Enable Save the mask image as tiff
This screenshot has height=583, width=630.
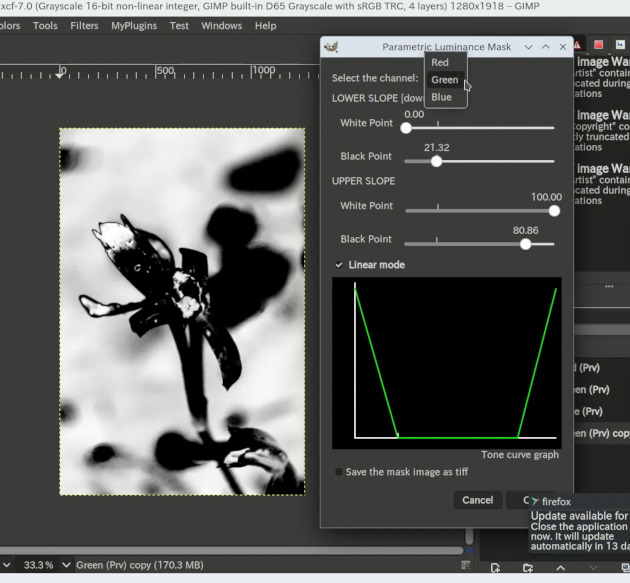(339, 472)
